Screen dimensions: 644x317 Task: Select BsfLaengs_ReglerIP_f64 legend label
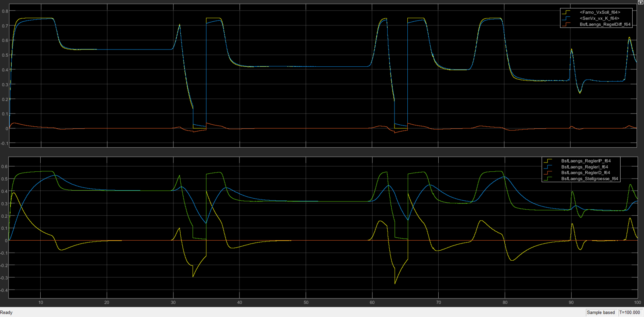click(x=586, y=161)
